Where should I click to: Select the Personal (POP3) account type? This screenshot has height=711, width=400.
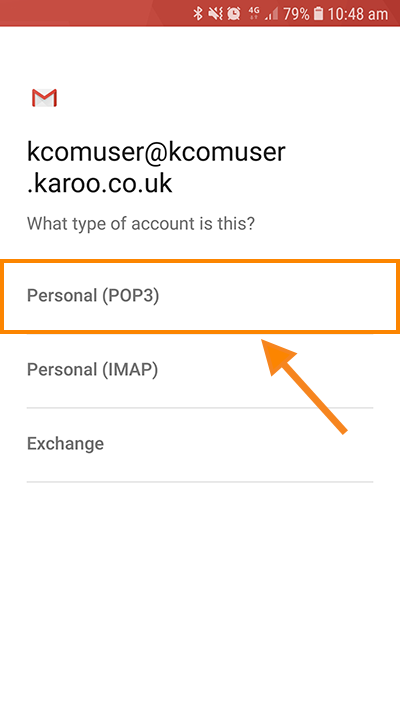200,296
